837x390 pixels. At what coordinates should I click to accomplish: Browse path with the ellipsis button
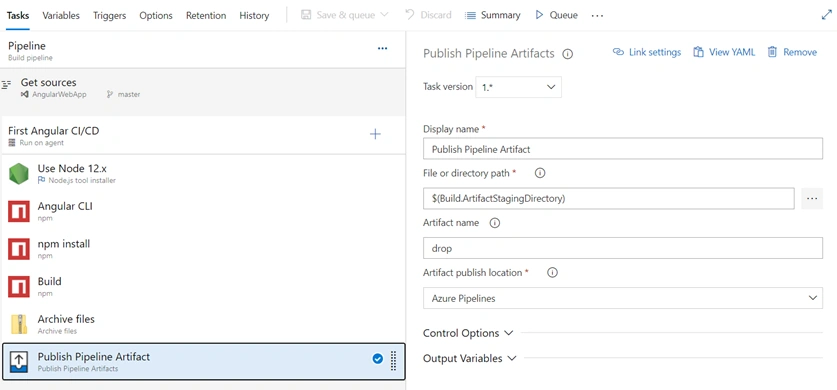(x=812, y=198)
